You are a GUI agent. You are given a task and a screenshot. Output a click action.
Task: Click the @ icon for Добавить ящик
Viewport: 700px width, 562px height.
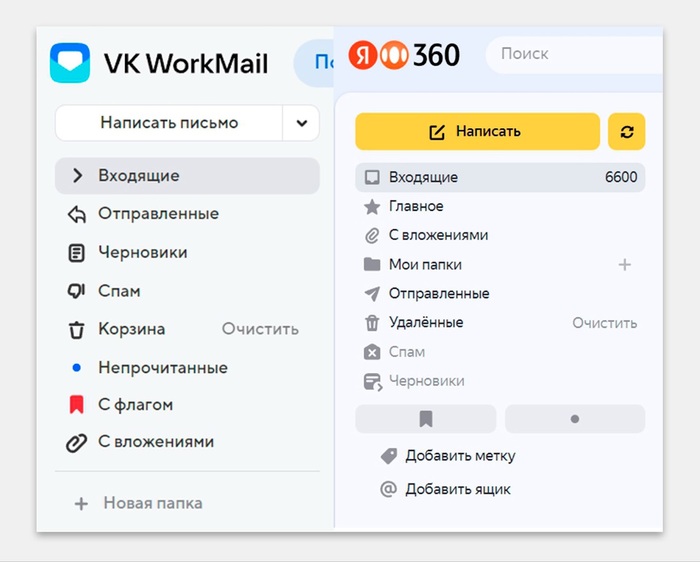pos(388,489)
